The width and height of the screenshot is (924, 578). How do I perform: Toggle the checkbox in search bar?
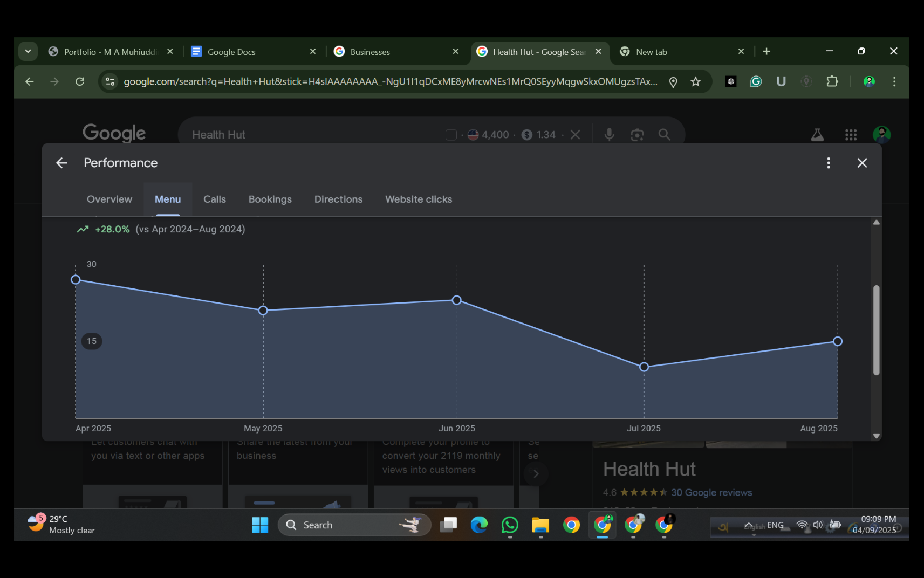(451, 135)
